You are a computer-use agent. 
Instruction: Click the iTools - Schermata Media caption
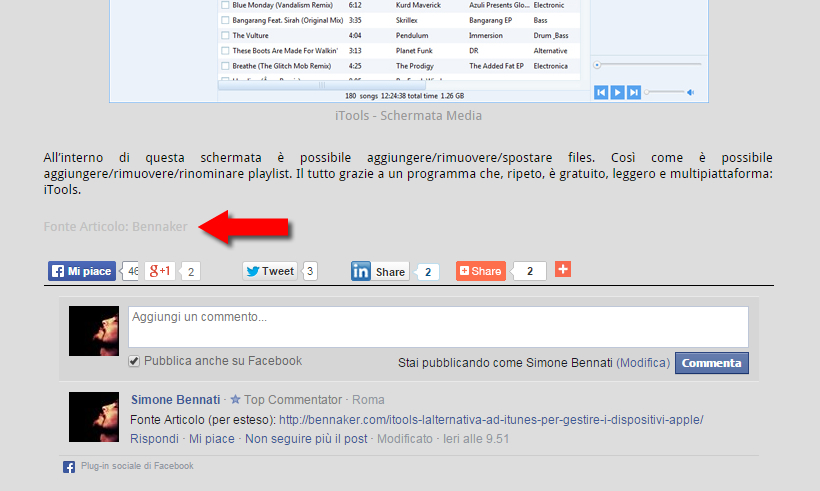coord(408,116)
